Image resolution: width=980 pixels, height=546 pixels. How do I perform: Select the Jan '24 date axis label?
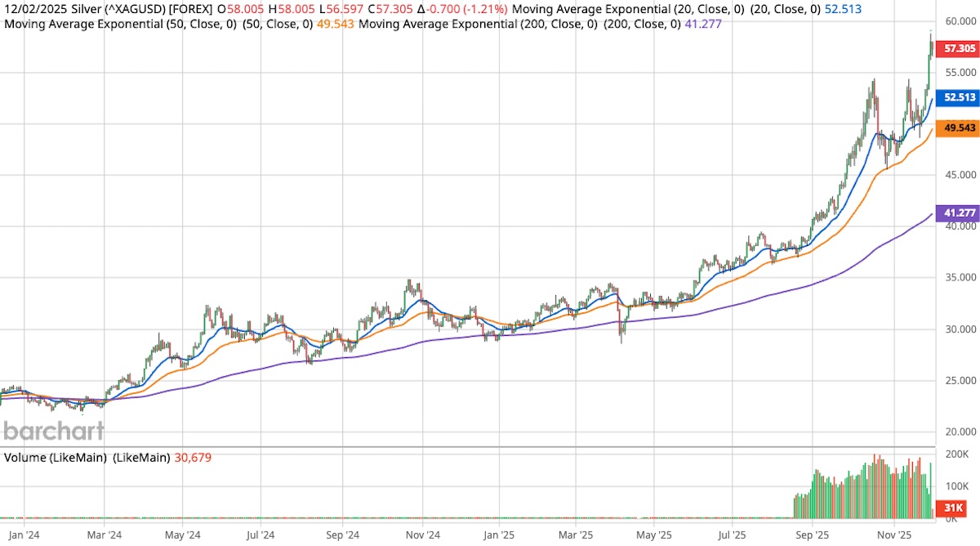pyautogui.click(x=22, y=535)
